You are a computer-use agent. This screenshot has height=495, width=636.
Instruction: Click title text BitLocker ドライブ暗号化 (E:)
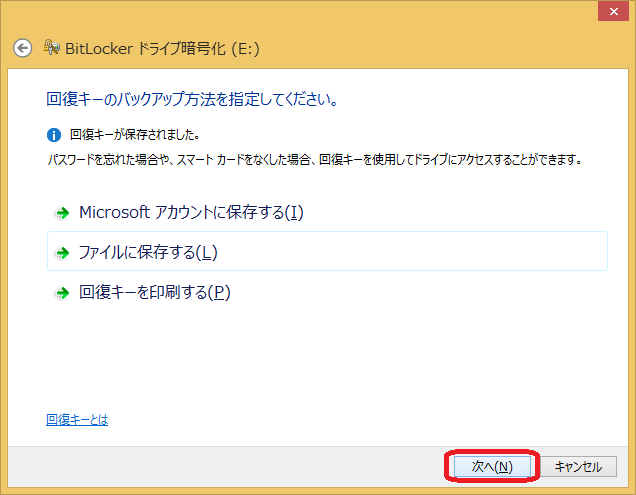[162, 49]
